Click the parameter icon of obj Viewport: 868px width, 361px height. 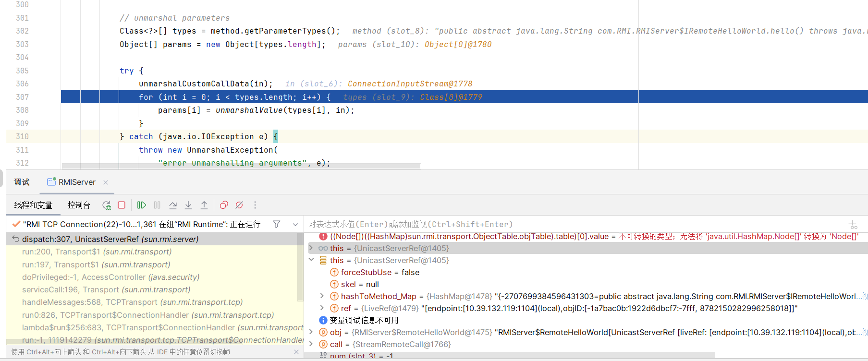click(x=323, y=332)
